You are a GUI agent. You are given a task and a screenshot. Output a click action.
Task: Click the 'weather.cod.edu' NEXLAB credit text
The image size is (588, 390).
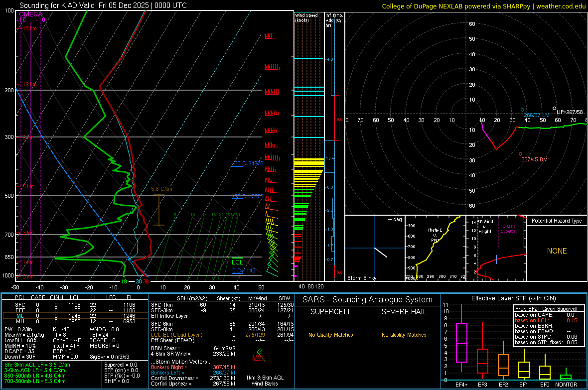click(561, 6)
